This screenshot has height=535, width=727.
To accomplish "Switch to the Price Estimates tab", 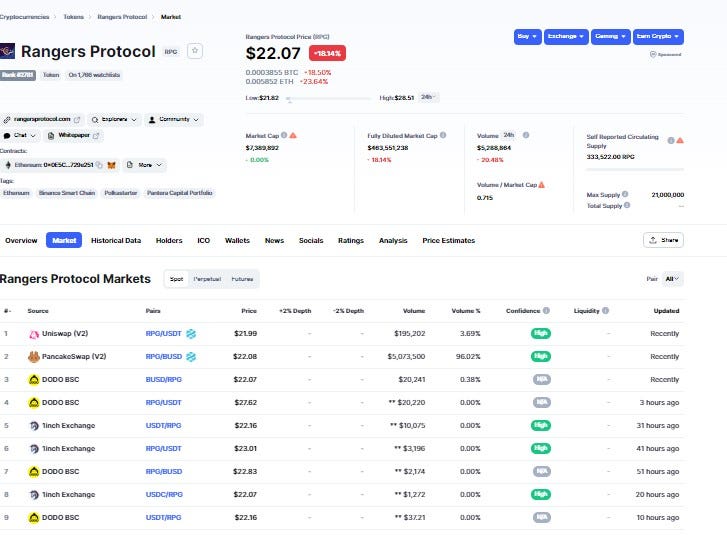I will tap(448, 241).
